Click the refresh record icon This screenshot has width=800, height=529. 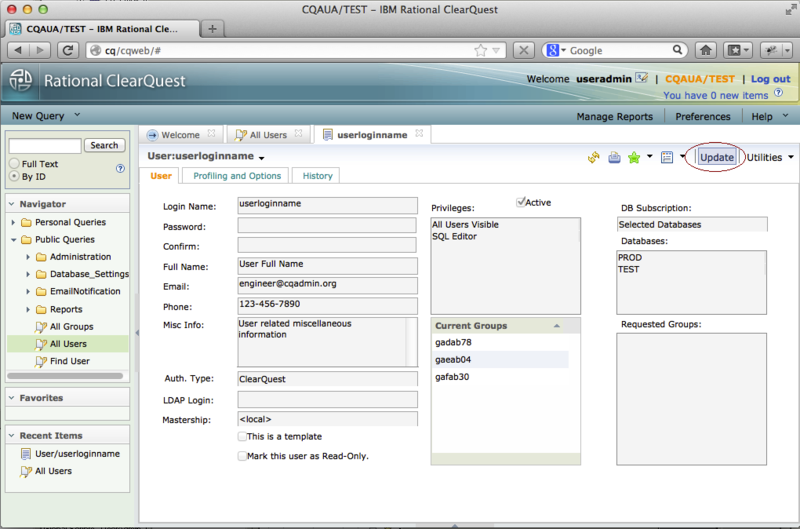pos(593,158)
